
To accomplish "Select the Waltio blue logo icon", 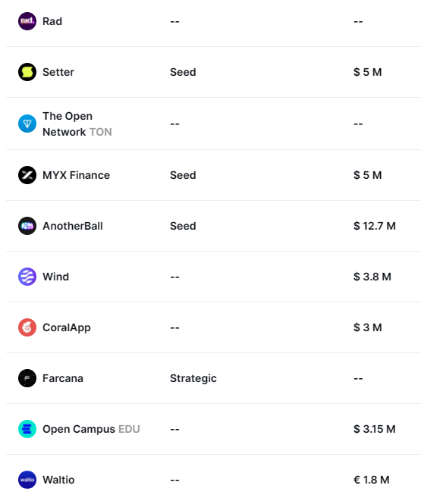I will [27, 480].
